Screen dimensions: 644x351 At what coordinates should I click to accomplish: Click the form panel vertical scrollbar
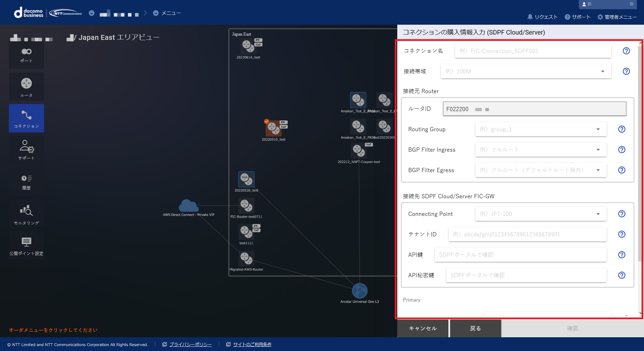(x=640, y=153)
